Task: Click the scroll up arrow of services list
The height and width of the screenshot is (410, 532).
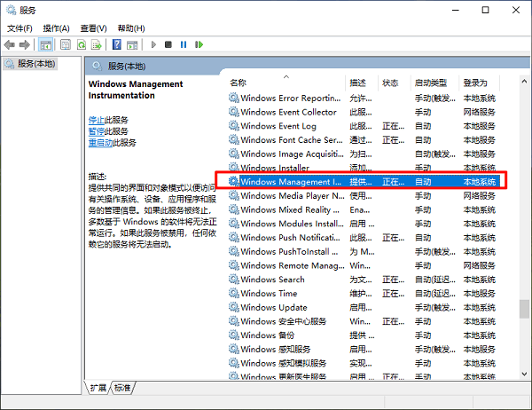Action: (x=524, y=82)
